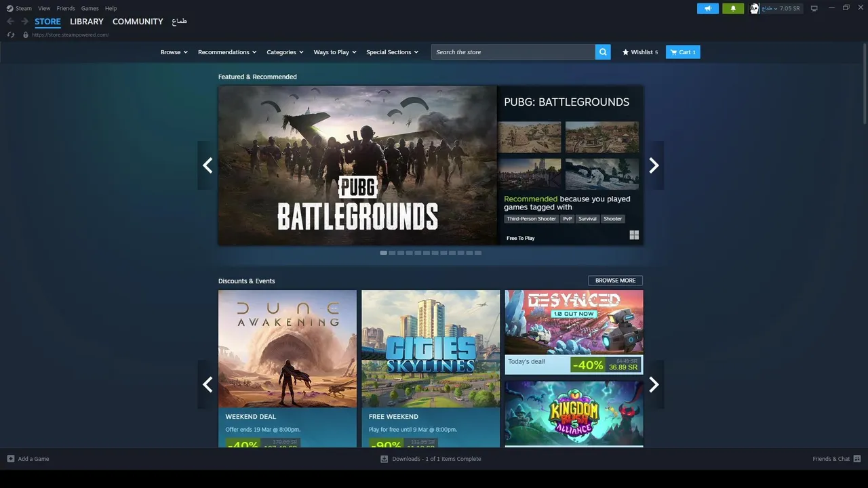The width and height of the screenshot is (868, 488).
Task: Click the Friends & Chat text
Action: 831,459
